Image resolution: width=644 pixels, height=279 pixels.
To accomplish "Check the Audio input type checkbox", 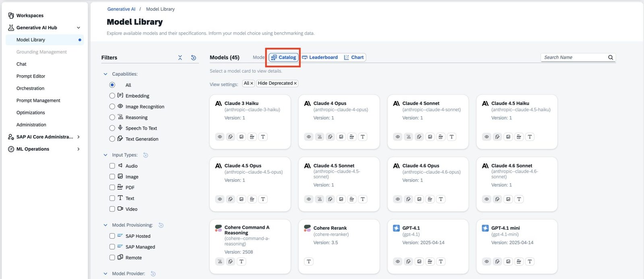I will (x=112, y=166).
